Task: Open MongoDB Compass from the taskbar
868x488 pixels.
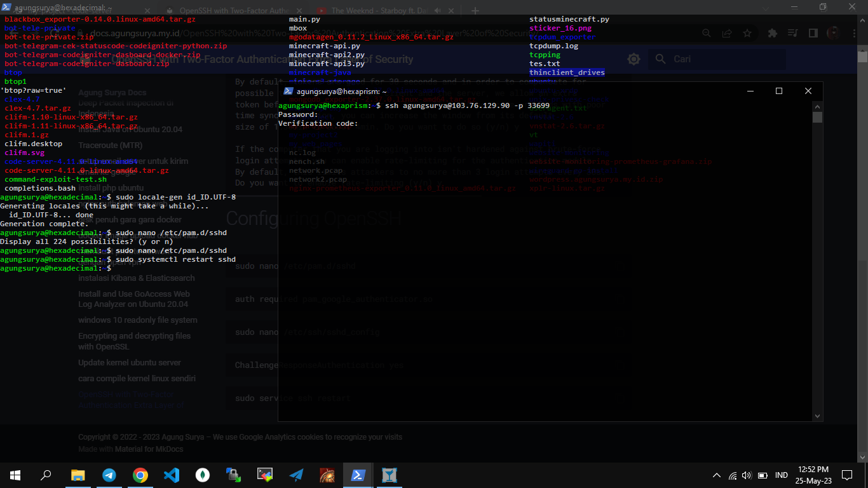Action: pos(203,475)
